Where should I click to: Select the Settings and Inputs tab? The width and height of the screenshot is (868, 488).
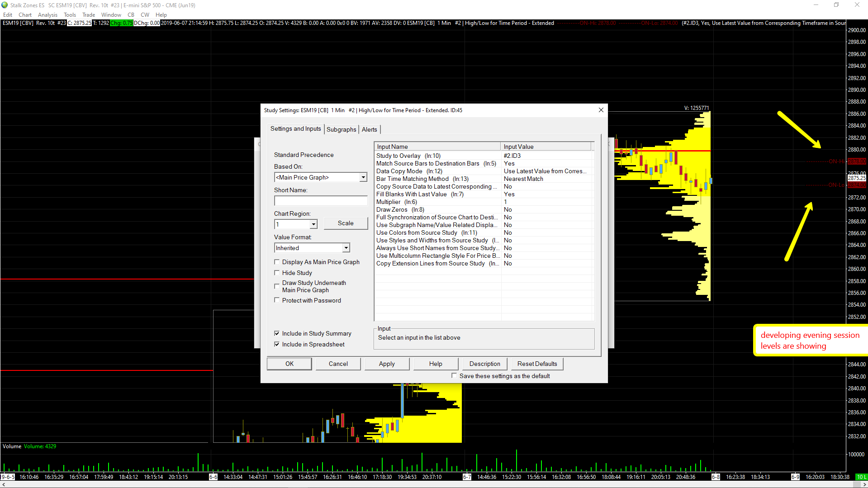(x=296, y=129)
